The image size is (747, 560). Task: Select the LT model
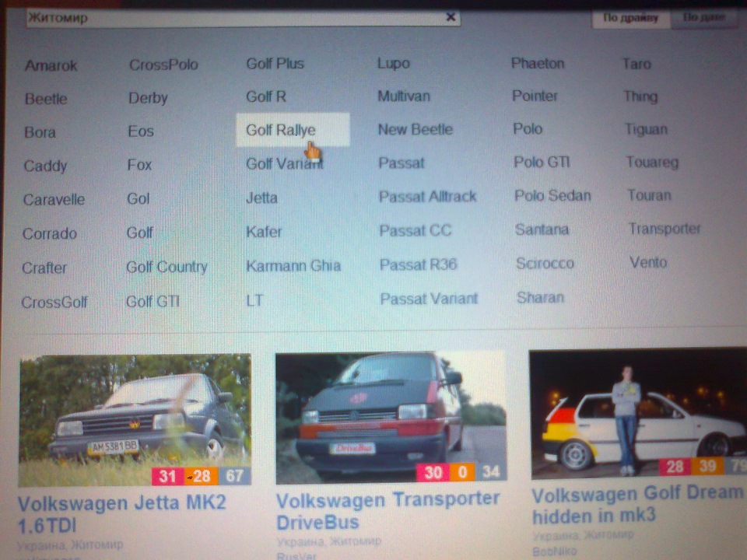(x=254, y=300)
